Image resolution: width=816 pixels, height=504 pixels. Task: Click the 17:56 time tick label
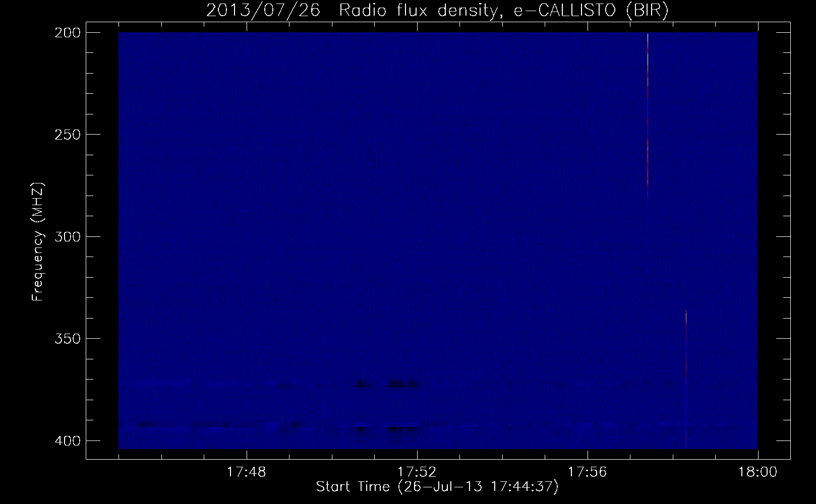(x=588, y=472)
